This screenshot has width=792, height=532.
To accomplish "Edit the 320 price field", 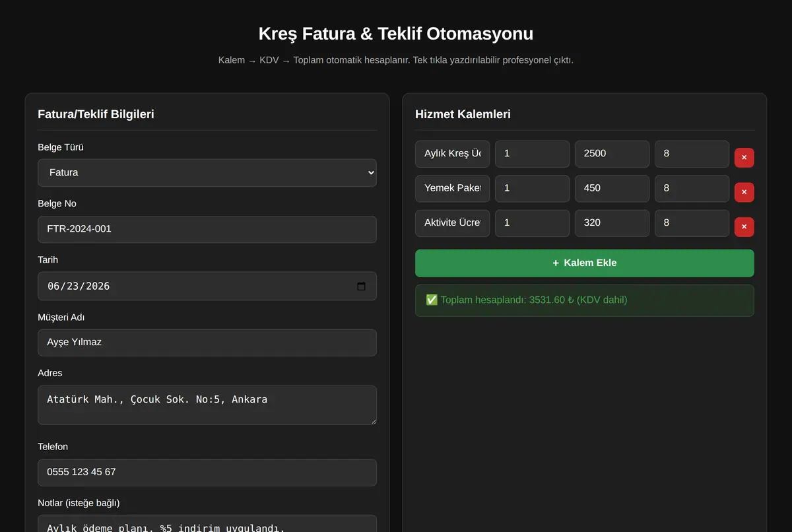I will [x=612, y=223].
